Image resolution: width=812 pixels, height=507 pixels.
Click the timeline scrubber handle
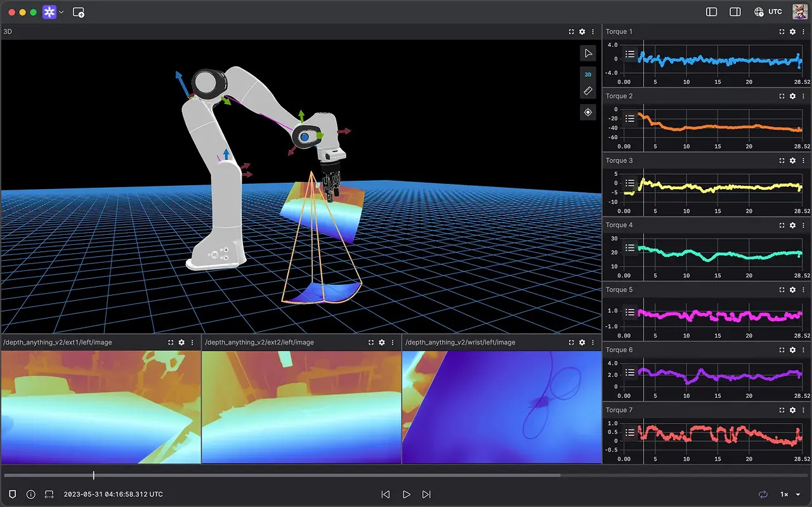[x=93, y=475]
